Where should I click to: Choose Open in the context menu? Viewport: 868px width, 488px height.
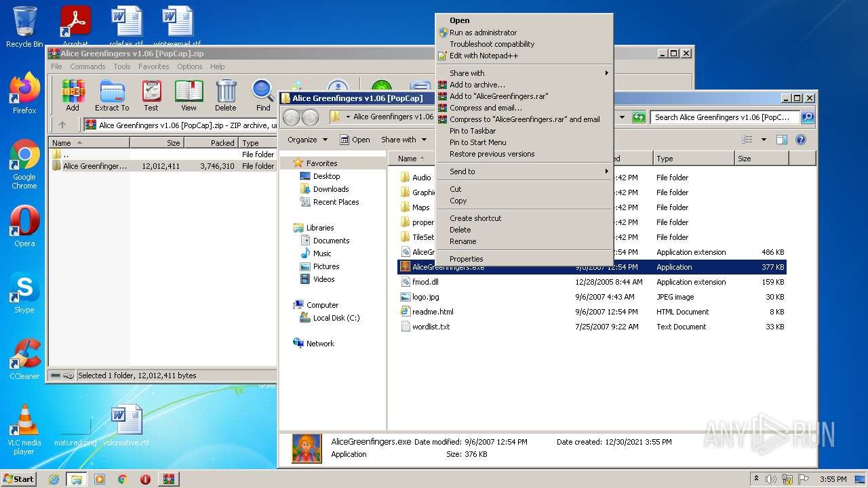[x=459, y=21]
